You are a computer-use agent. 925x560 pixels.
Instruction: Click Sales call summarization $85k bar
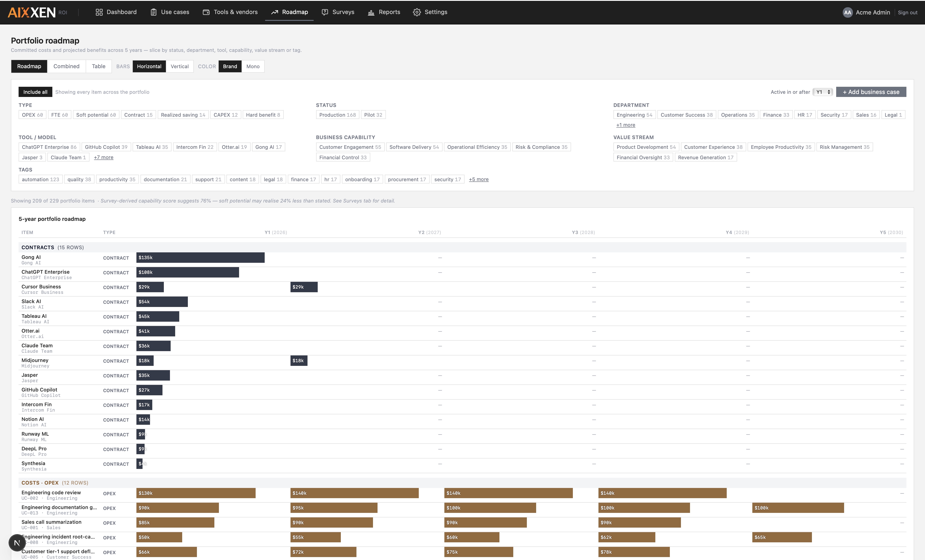[175, 522]
